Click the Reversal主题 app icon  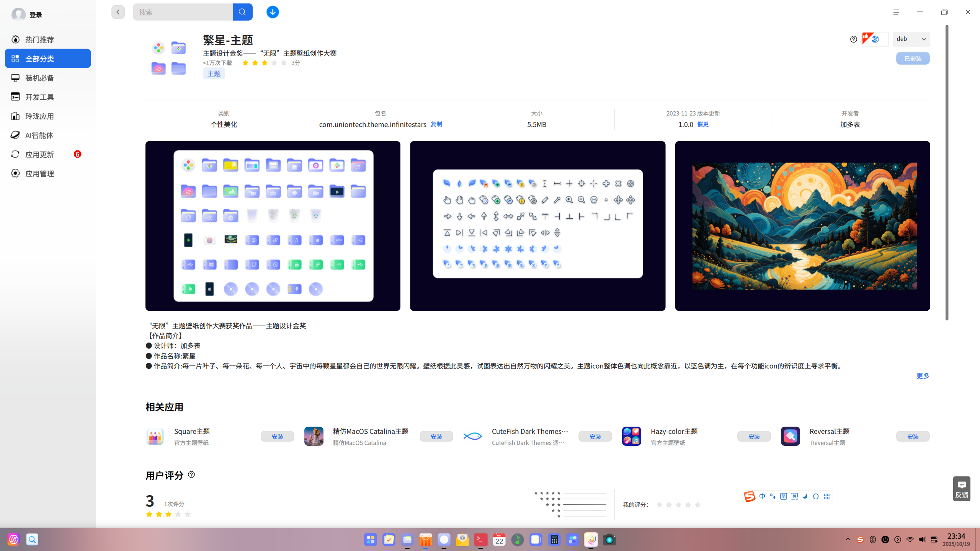[x=791, y=436]
